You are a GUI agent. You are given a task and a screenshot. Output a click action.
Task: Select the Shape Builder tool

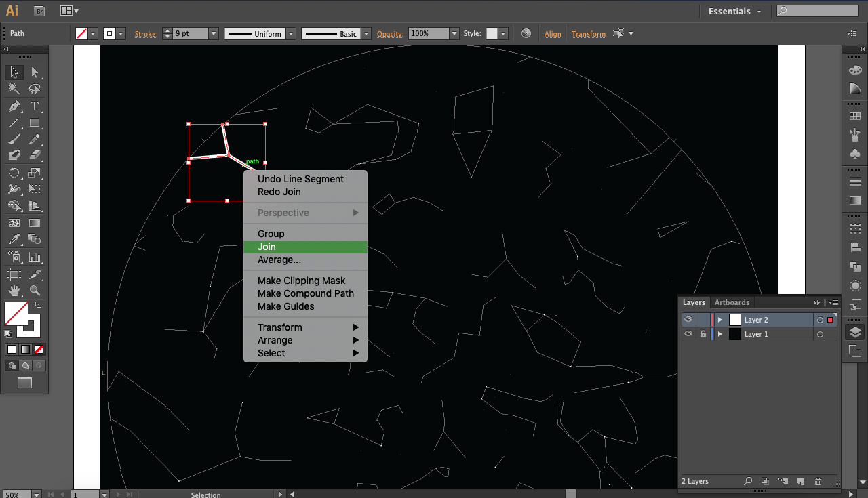14,205
